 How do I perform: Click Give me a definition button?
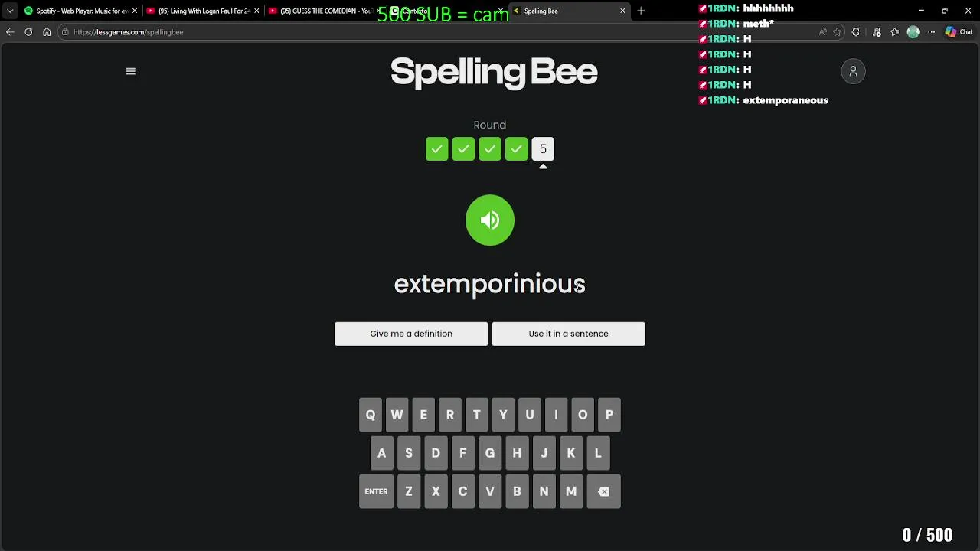(x=411, y=334)
